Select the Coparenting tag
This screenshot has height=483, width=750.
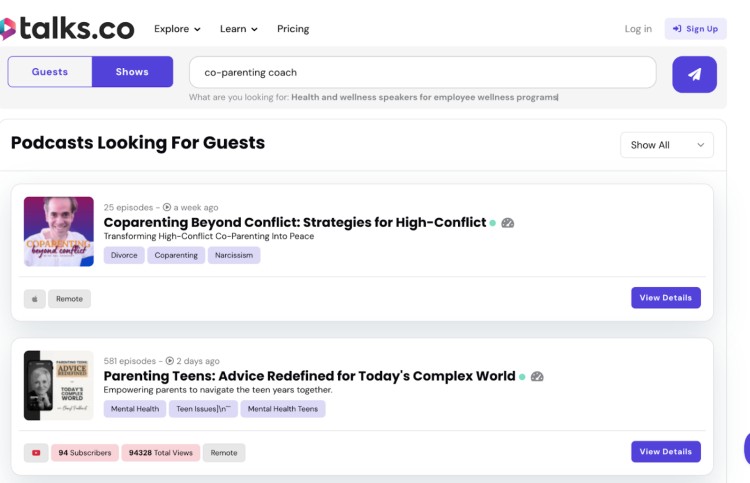[x=176, y=255]
